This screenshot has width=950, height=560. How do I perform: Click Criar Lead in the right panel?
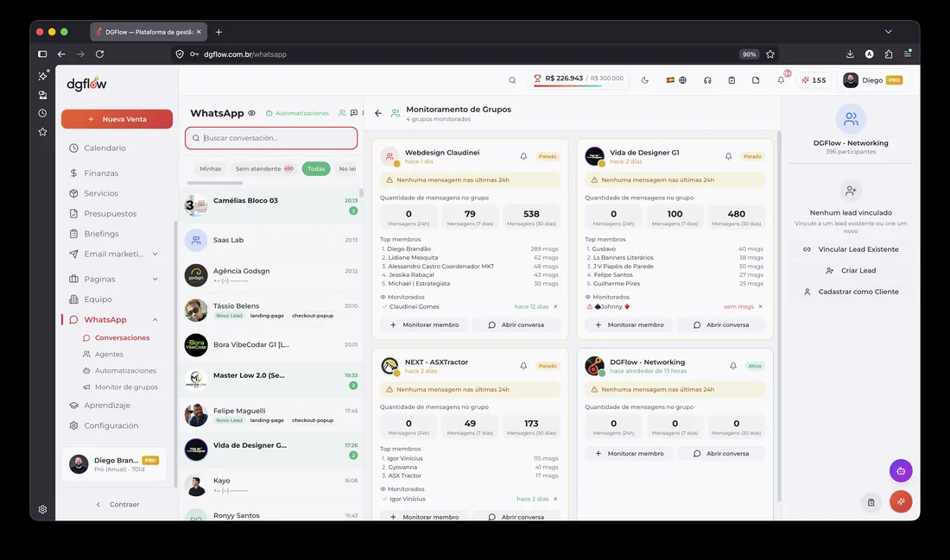pyautogui.click(x=851, y=271)
